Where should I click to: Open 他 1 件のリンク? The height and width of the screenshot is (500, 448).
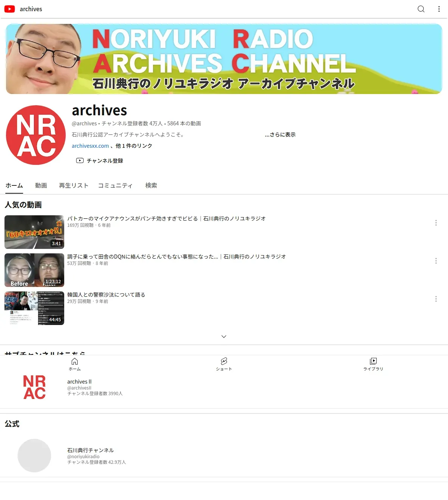pyautogui.click(x=134, y=146)
